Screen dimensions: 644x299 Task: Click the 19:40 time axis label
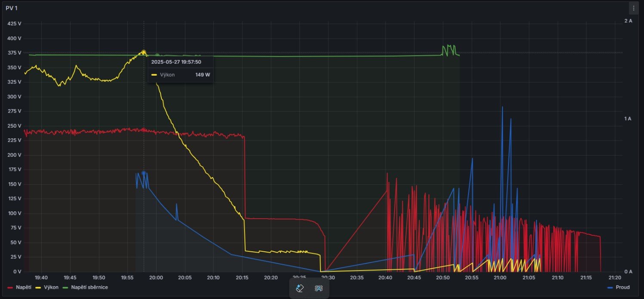pyautogui.click(x=41, y=278)
